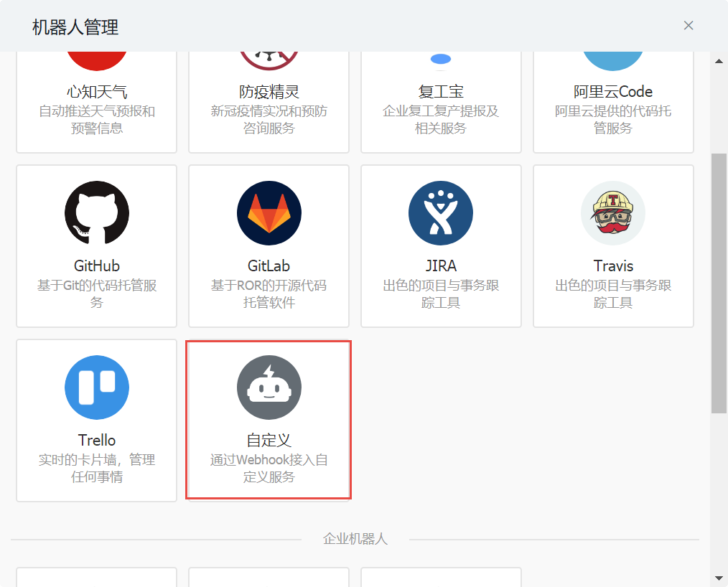Select the custom robot icon
This screenshot has height=587, width=728.
coord(269,388)
